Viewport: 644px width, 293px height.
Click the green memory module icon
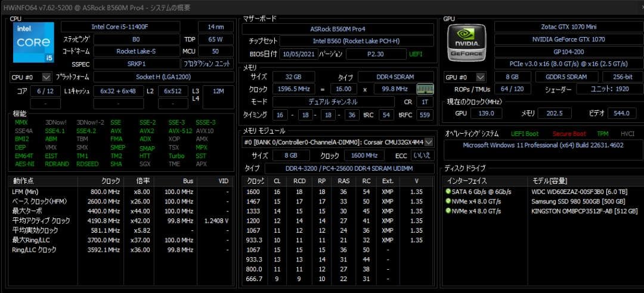tap(425, 89)
